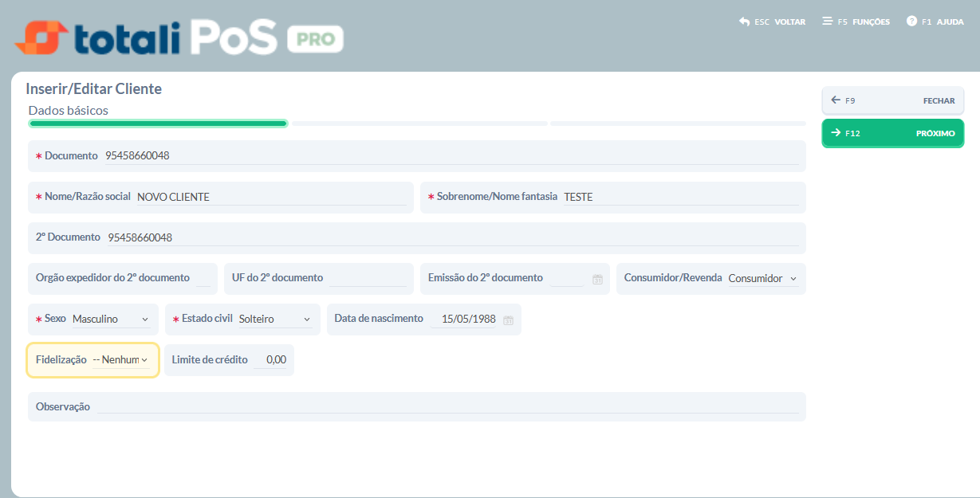Click the F1 Ajuda question mark icon
This screenshot has width=980, height=498.
pyautogui.click(x=911, y=22)
